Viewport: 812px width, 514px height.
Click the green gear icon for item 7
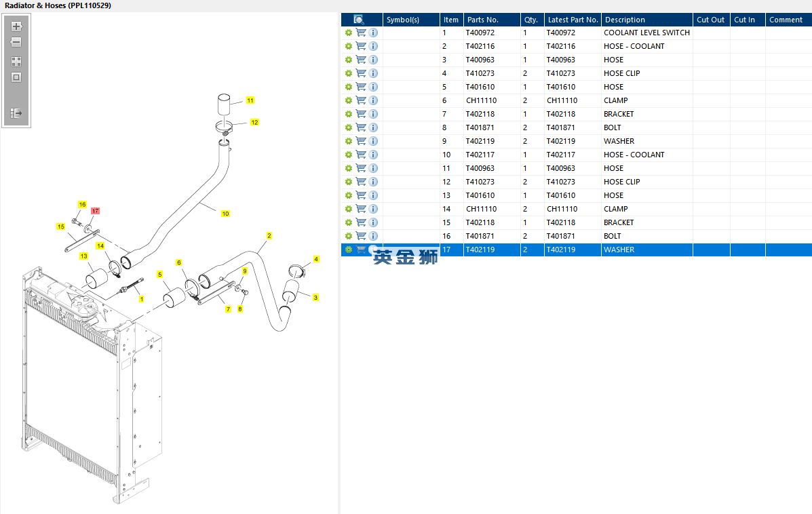point(349,114)
